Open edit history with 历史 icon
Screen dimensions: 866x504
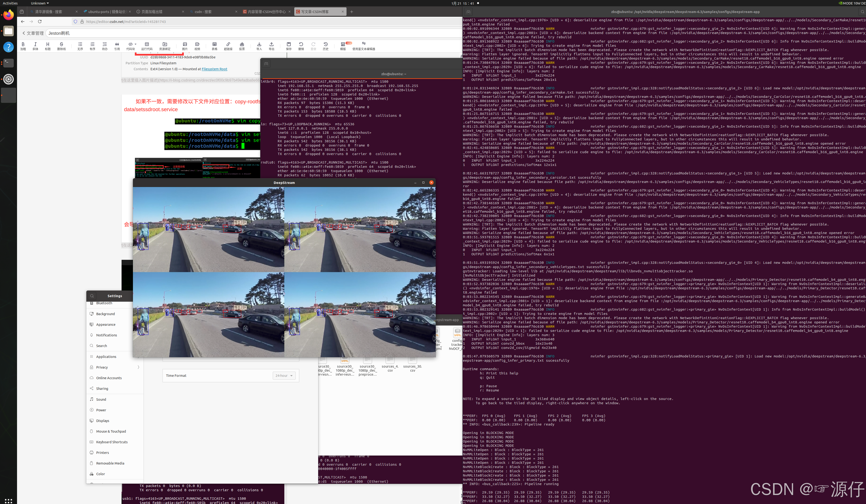(326, 46)
